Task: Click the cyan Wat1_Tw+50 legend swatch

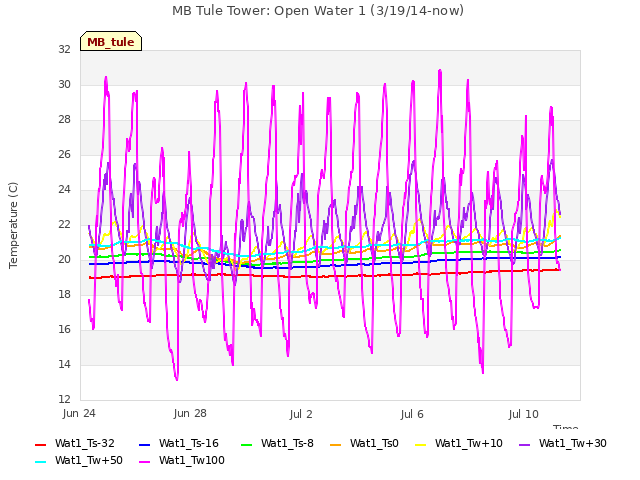Action: (40, 462)
